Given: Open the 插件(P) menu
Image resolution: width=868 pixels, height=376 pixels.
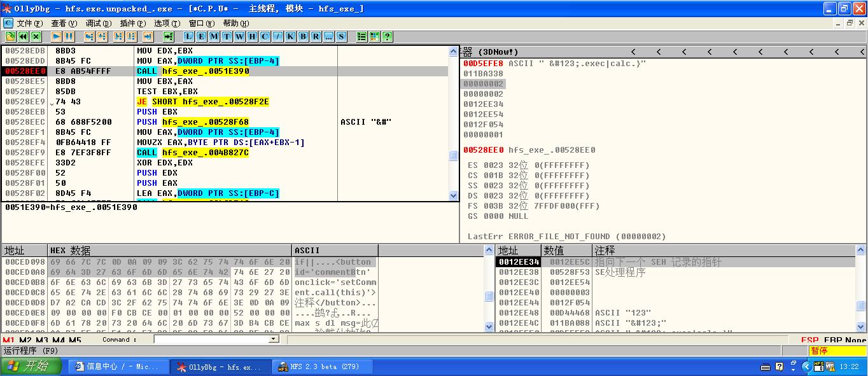Looking at the screenshot, I should pos(132,23).
